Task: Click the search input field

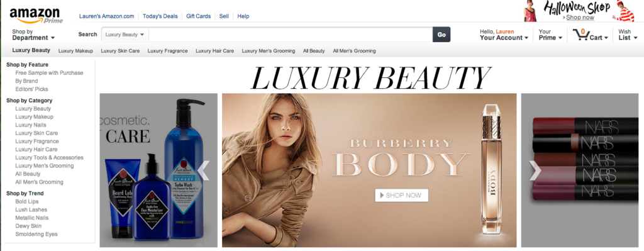Action: [x=291, y=35]
